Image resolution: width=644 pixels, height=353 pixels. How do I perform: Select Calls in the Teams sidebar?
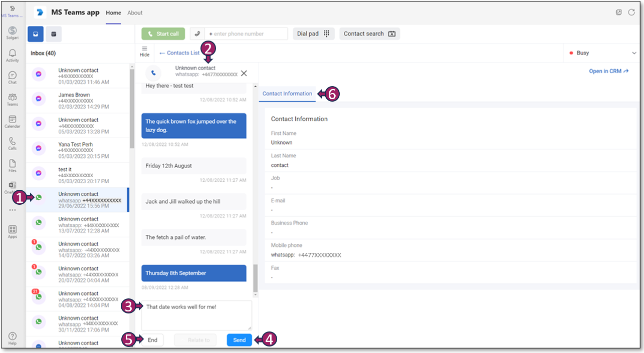(12, 145)
